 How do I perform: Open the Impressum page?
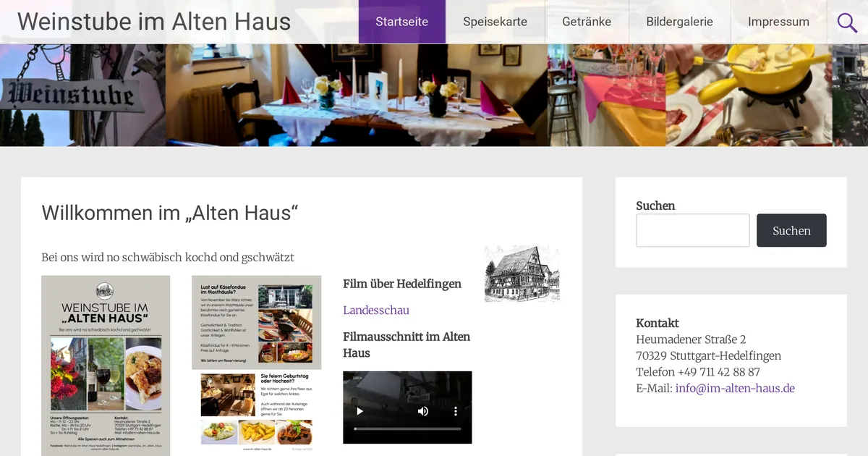[778, 22]
